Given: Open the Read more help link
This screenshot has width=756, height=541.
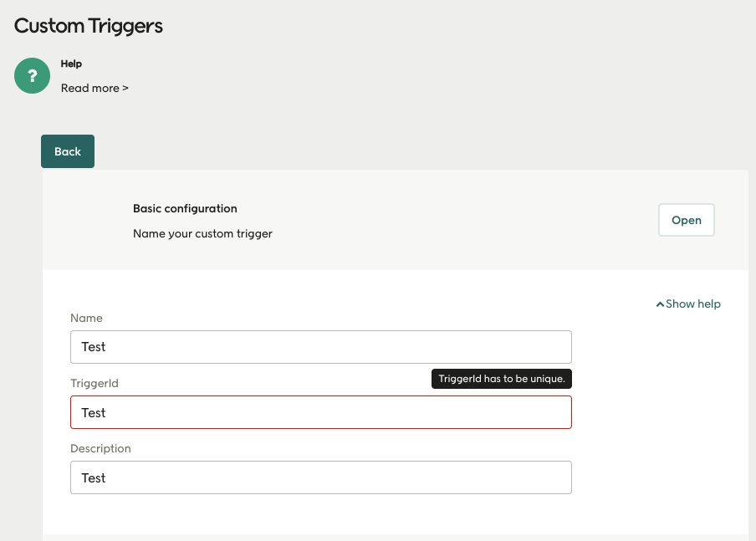Looking at the screenshot, I should pos(94,88).
